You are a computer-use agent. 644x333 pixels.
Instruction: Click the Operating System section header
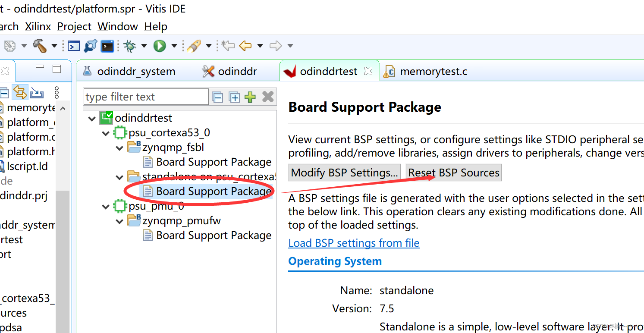point(335,261)
